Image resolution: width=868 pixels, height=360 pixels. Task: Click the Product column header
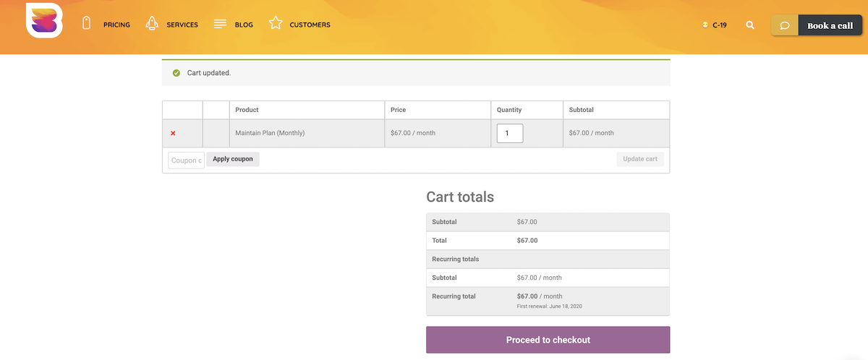click(247, 110)
